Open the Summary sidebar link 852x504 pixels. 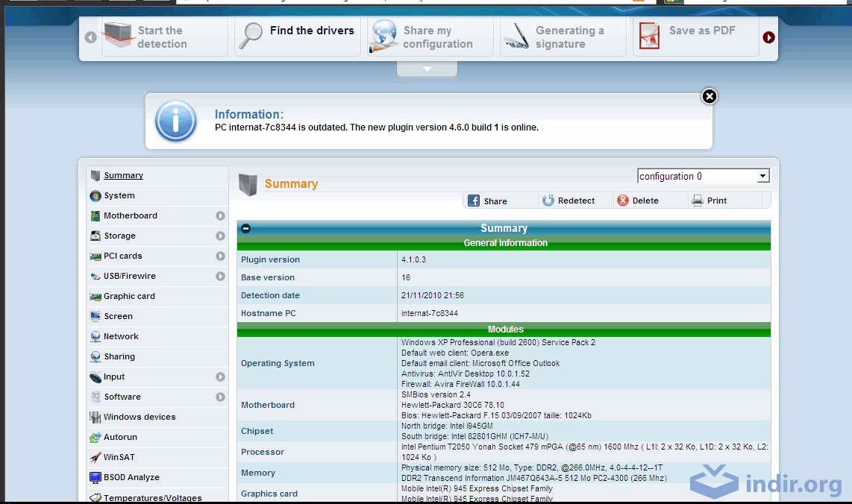tap(124, 175)
